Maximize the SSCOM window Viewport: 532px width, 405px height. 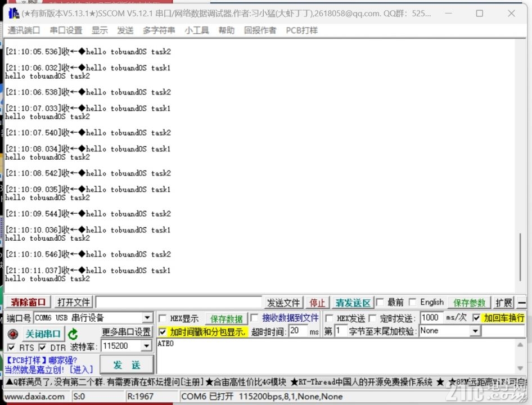[479, 13]
